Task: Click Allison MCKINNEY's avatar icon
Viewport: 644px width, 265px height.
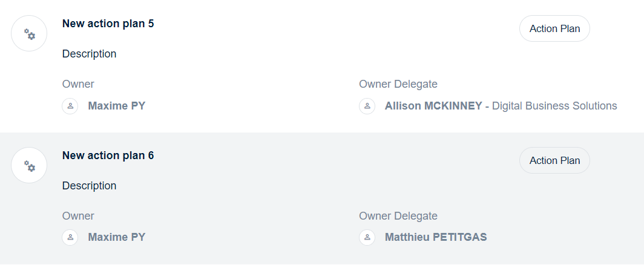Action: (x=367, y=106)
